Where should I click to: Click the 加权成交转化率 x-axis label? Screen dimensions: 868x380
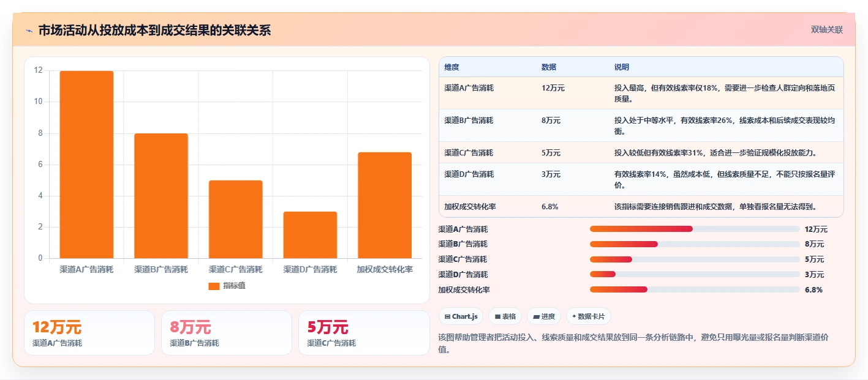(x=385, y=269)
